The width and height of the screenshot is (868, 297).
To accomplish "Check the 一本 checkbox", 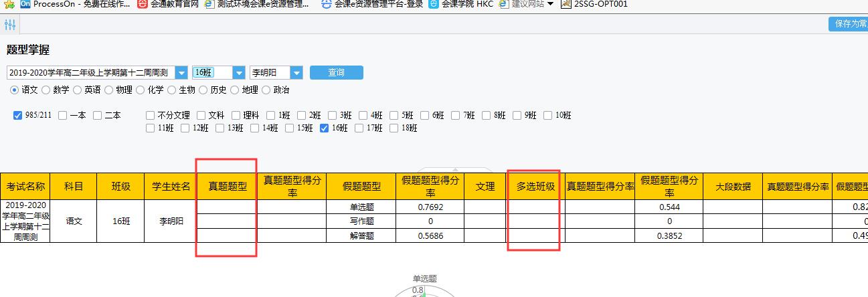I will (x=62, y=115).
